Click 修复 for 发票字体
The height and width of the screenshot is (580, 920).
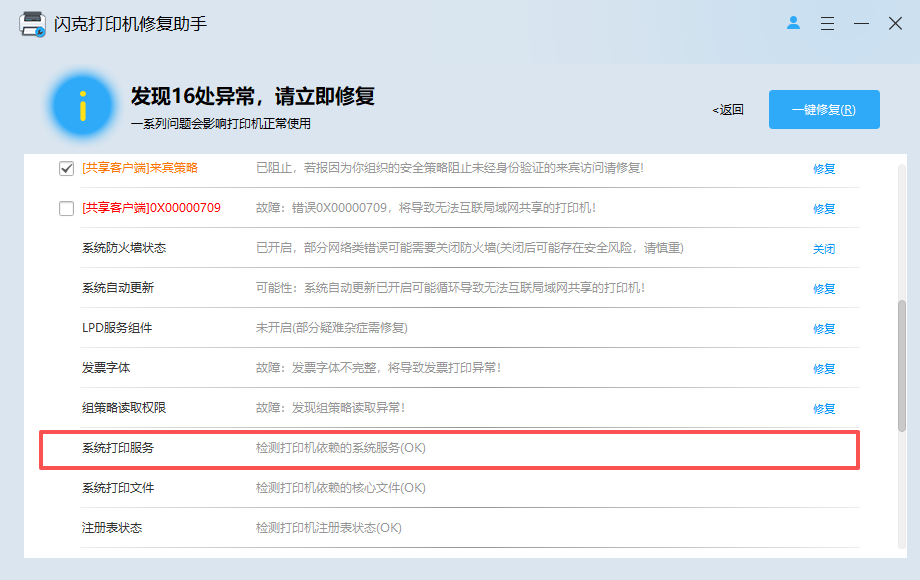(824, 369)
